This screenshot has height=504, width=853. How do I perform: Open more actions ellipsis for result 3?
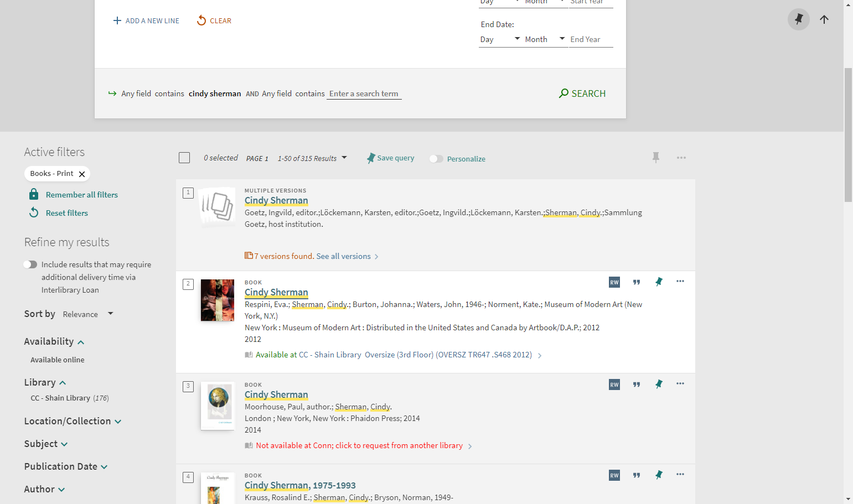[680, 384]
